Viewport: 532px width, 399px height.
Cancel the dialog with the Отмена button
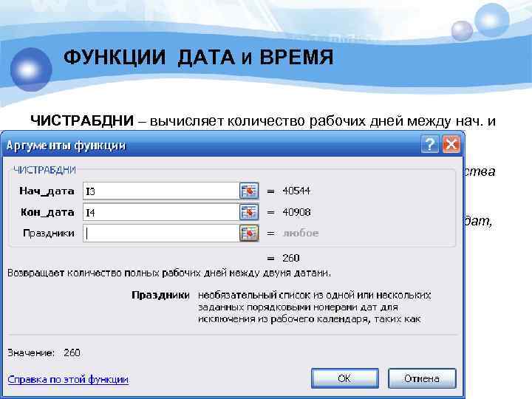pyautogui.click(x=422, y=378)
